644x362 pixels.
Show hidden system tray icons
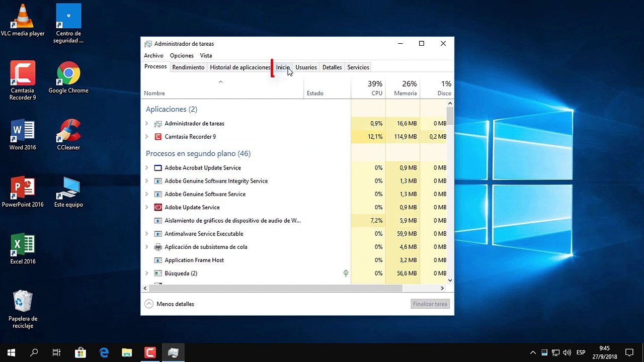(533, 353)
